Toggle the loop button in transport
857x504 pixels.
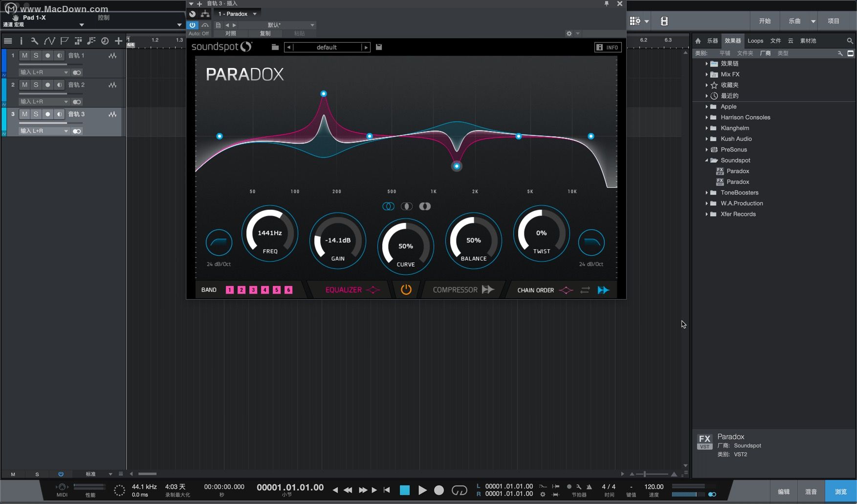(x=459, y=490)
